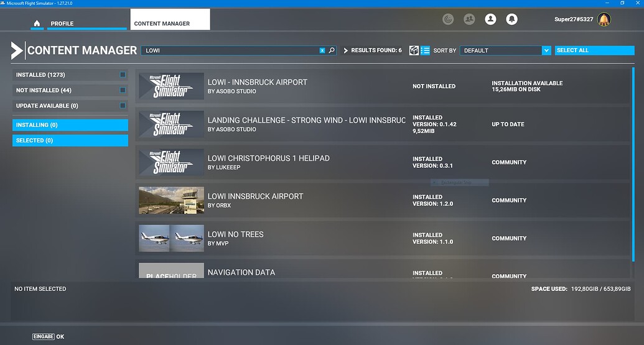Click the Up To Date status
This screenshot has height=345, width=644.
(x=508, y=124)
